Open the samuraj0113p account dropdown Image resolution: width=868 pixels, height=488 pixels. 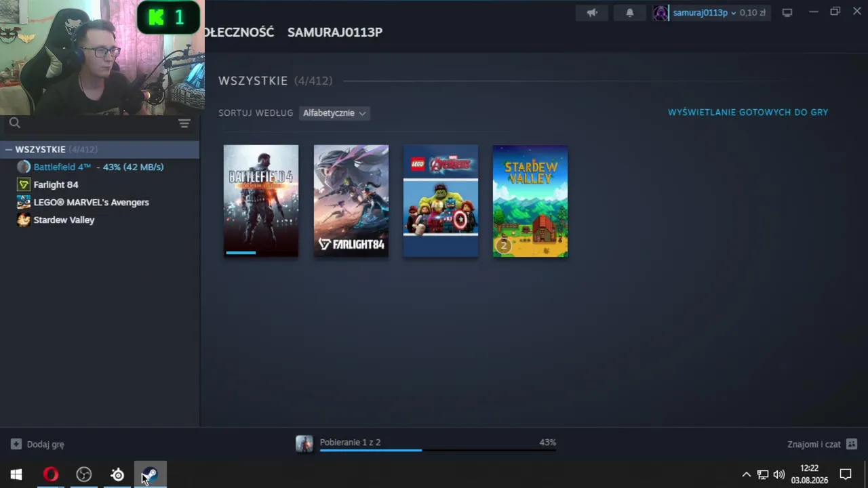tap(705, 13)
